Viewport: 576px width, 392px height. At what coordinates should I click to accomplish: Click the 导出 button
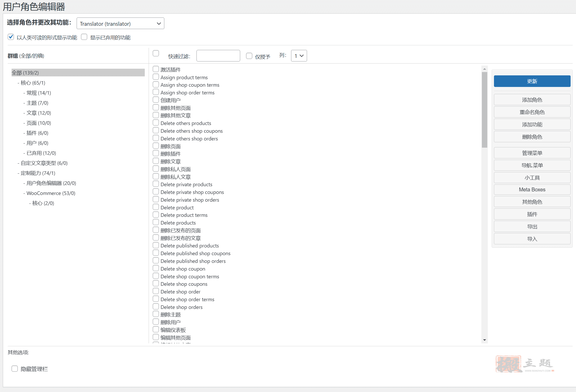point(532,226)
